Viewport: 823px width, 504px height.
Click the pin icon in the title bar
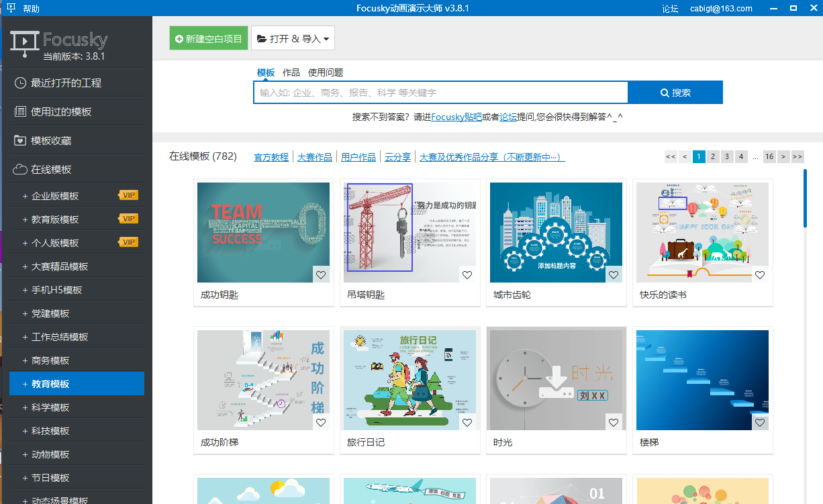click(x=11, y=8)
